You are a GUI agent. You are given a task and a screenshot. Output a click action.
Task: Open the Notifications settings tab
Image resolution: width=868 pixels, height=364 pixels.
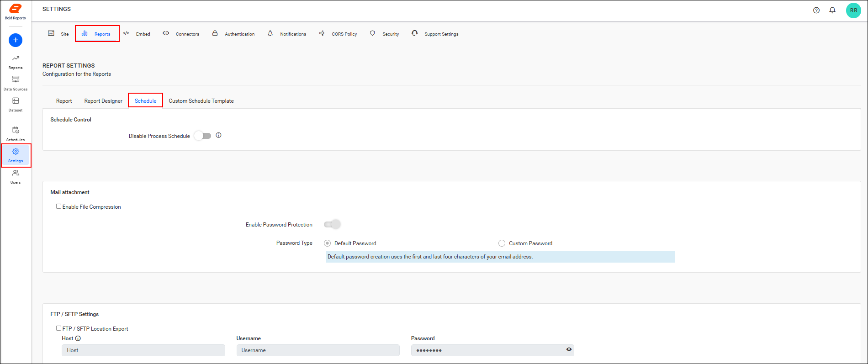tap(287, 34)
